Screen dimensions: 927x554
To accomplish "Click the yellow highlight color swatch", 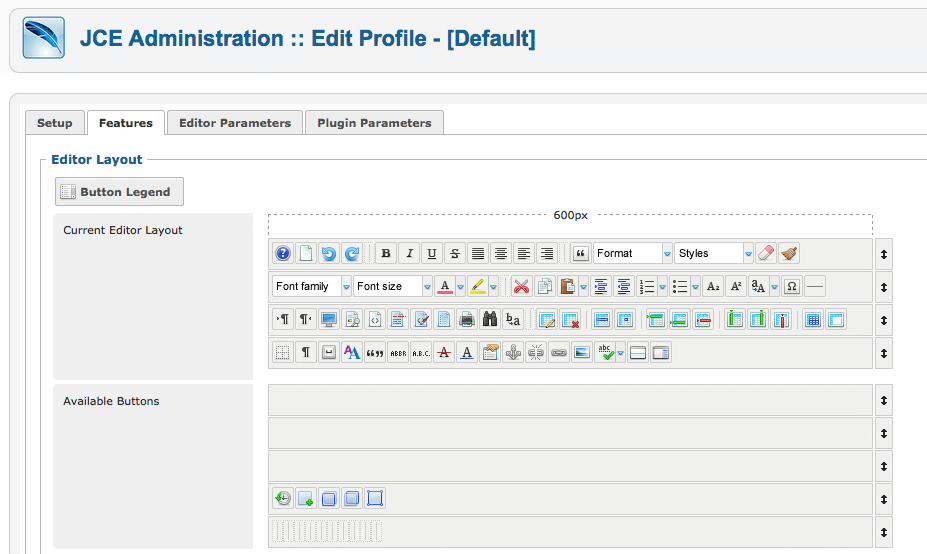I will 478,287.
